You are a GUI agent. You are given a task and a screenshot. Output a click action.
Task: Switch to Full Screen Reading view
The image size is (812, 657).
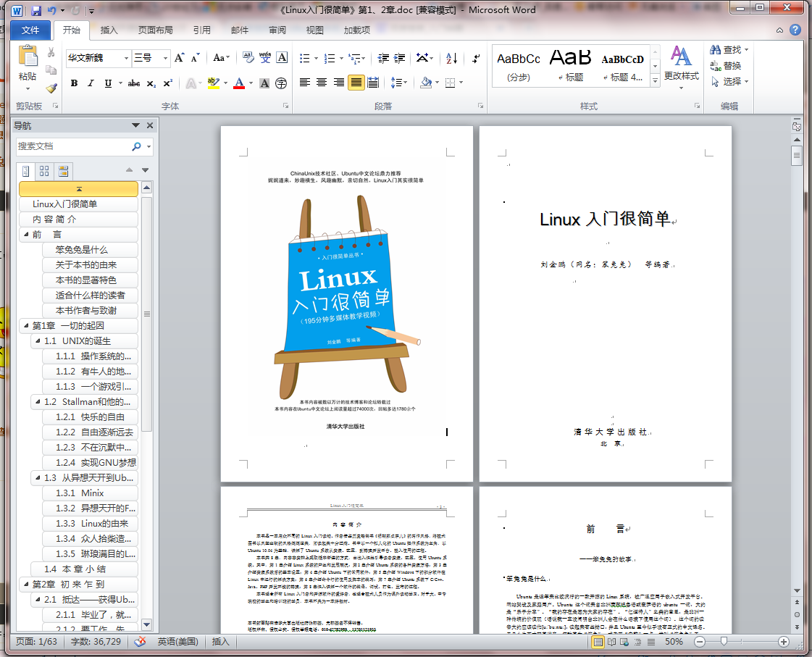[611, 642]
